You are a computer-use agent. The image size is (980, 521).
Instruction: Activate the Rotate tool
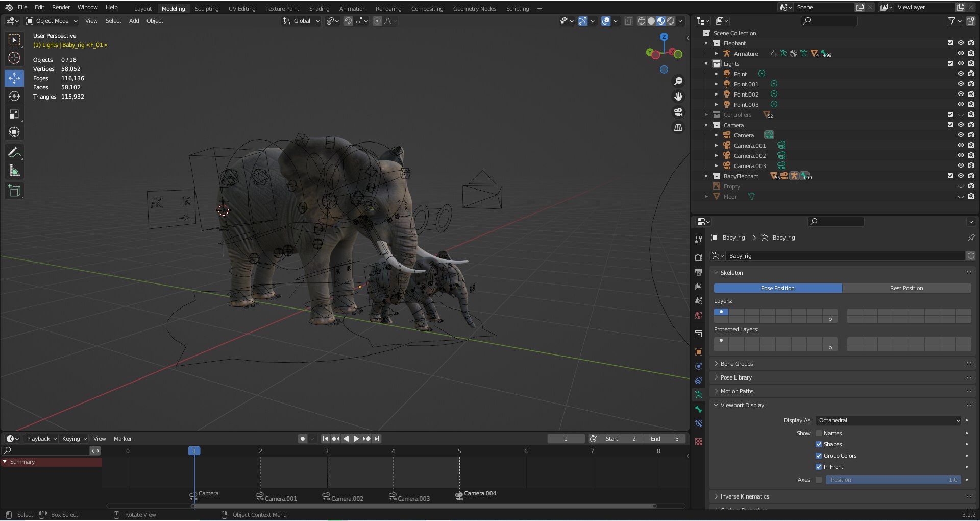click(14, 96)
